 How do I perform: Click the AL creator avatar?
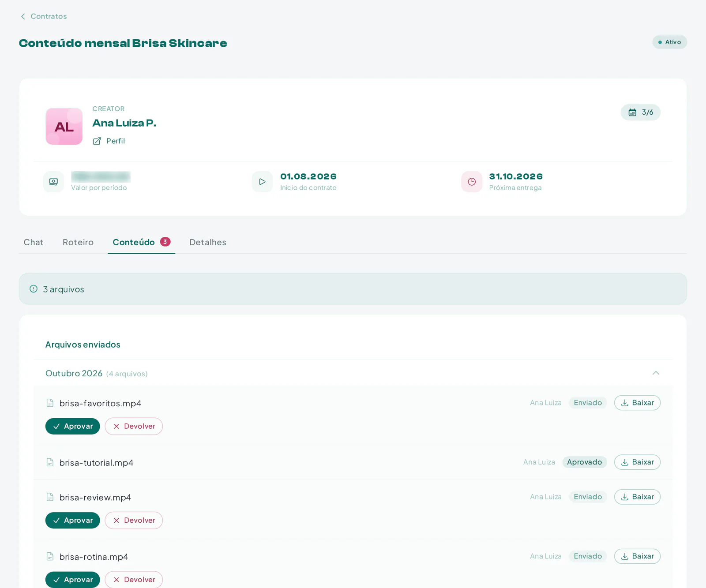(x=64, y=127)
